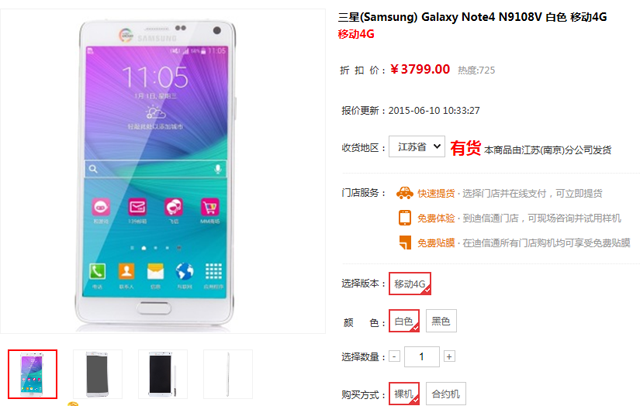Click the free trial phone icon
The width and height of the screenshot is (640, 406).
pos(404,217)
